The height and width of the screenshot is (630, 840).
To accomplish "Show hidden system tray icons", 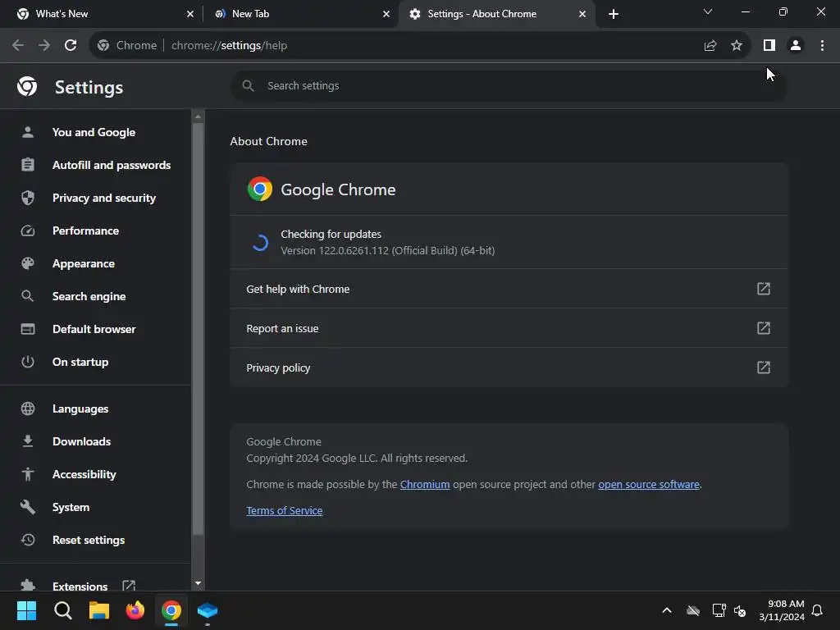I will 667,610.
